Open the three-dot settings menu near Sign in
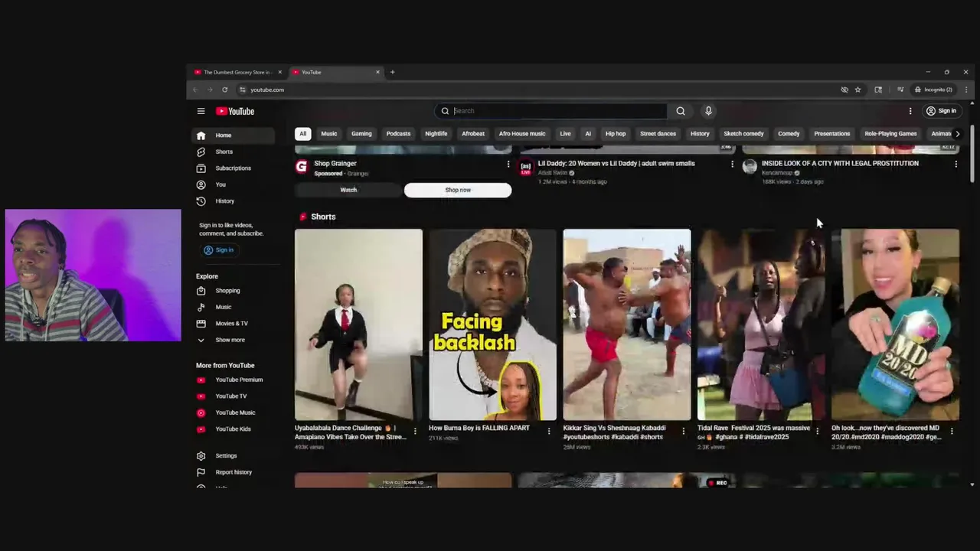980x551 pixels. [x=910, y=111]
